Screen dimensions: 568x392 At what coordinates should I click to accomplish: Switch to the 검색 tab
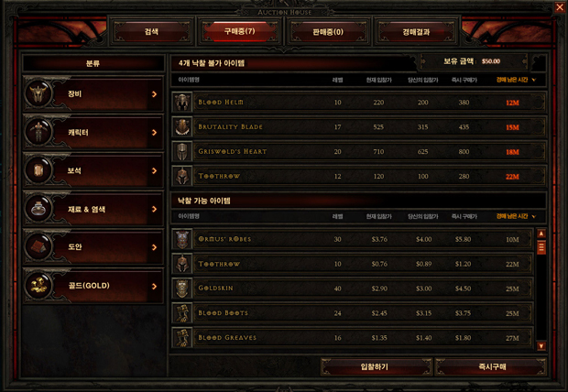coord(151,32)
